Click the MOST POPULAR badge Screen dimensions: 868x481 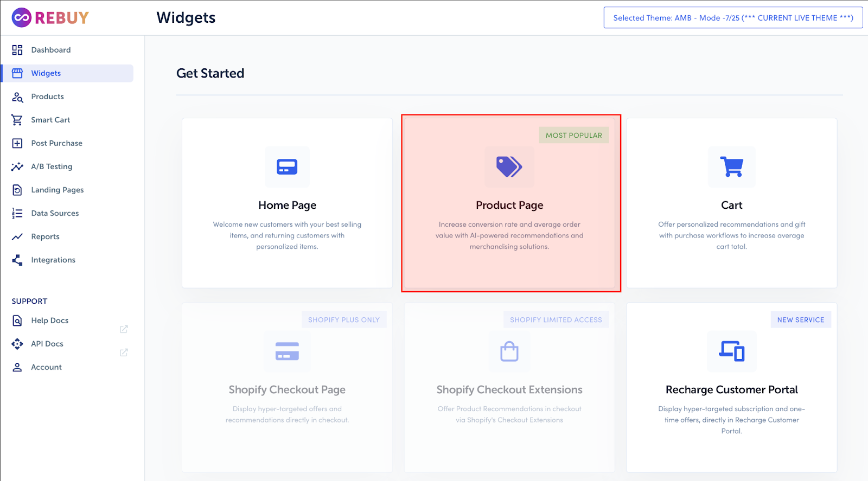[574, 135]
